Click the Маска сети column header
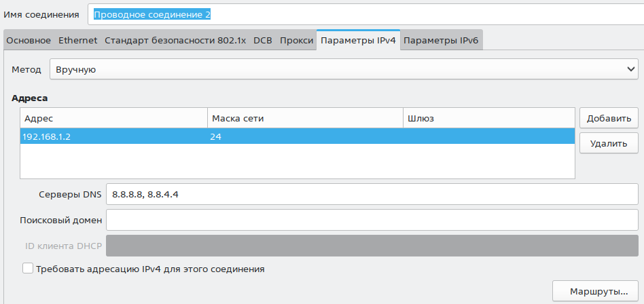The height and width of the screenshot is (304, 644). (x=306, y=119)
